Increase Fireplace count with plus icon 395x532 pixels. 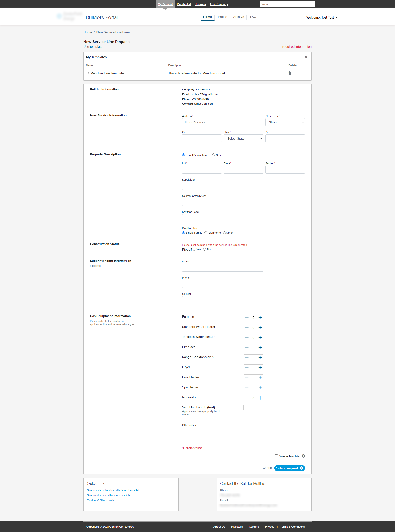point(260,348)
